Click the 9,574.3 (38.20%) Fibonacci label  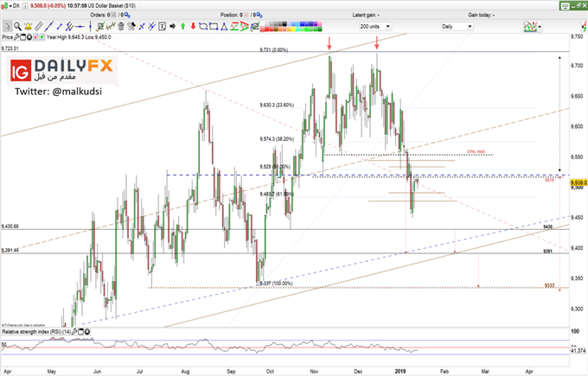277,139
